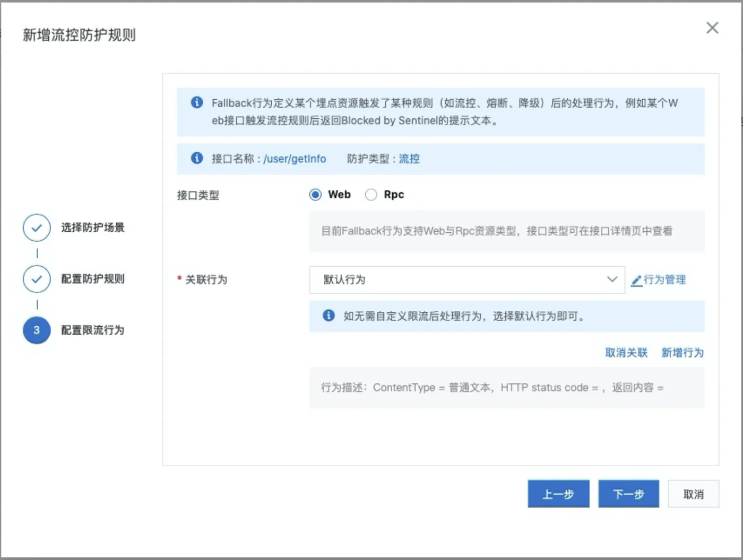Image resolution: width=743 pixels, height=560 pixels.
Task: Click the info icon beside 如无需自定义限流 hint
Action: pos(329,316)
